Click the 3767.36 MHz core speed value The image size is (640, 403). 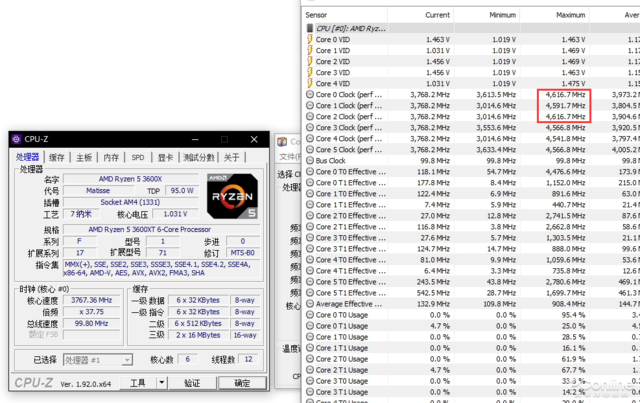pyautogui.click(x=92, y=300)
